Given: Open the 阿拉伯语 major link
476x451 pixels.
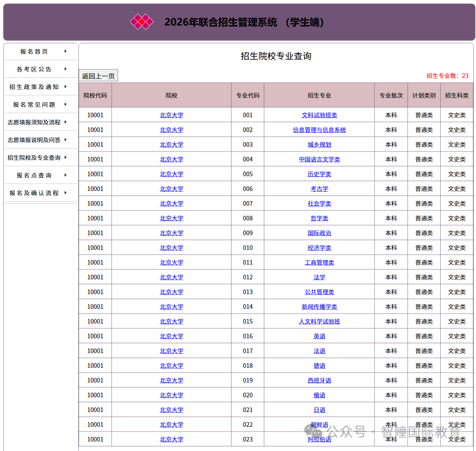Looking at the screenshot, I should [319, 439].
